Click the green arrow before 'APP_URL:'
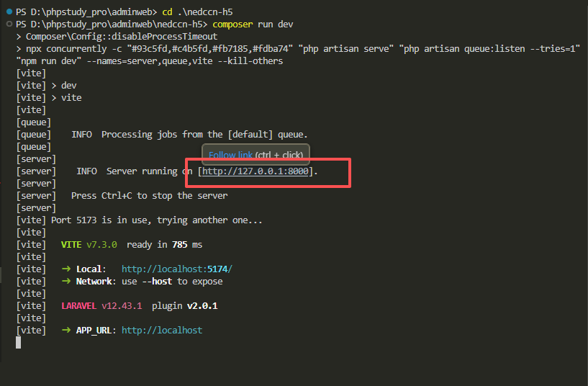 point(66,330)
